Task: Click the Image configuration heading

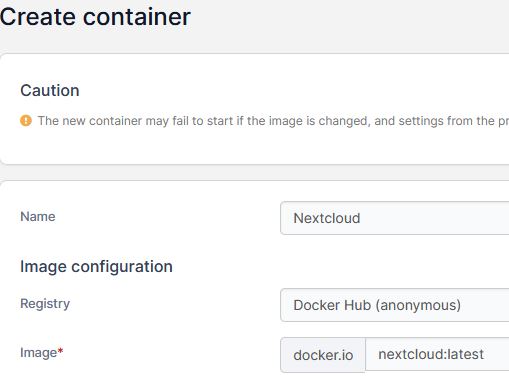Action: pyautogui.click(x=96, y=266)
